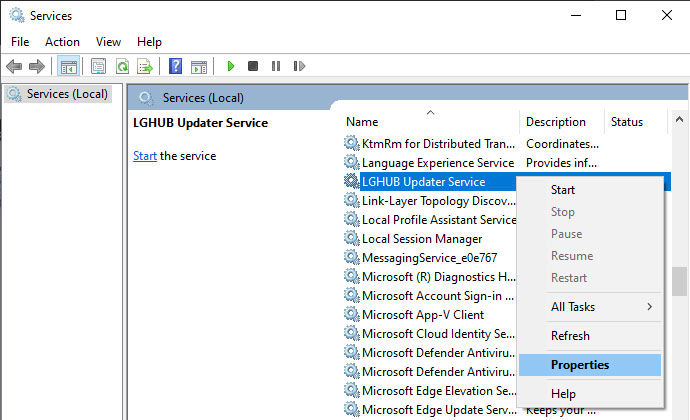Open Properties toolbar icon
The image size is (690, 420).
pos(98,66)
